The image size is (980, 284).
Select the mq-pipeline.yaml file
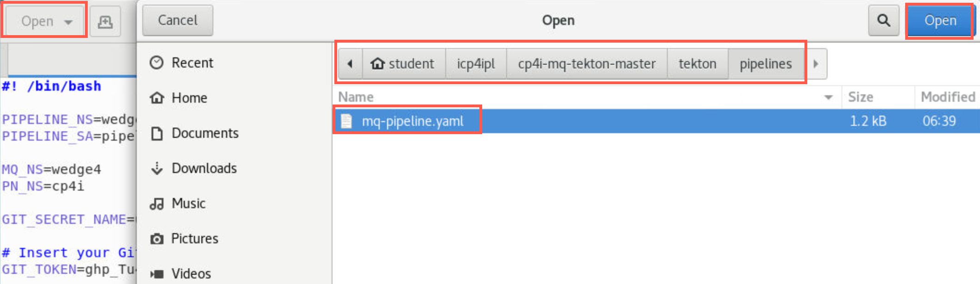tap(656, 121)
